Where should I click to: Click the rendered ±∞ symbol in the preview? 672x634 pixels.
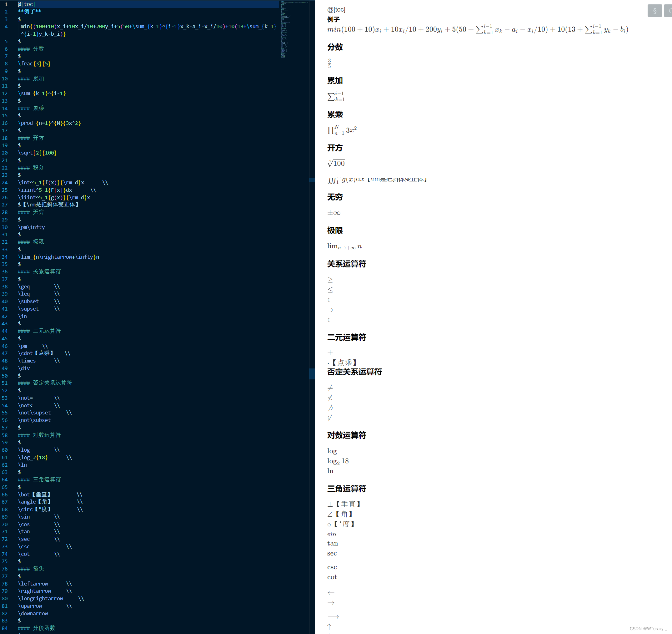click(x=334, y=213)
